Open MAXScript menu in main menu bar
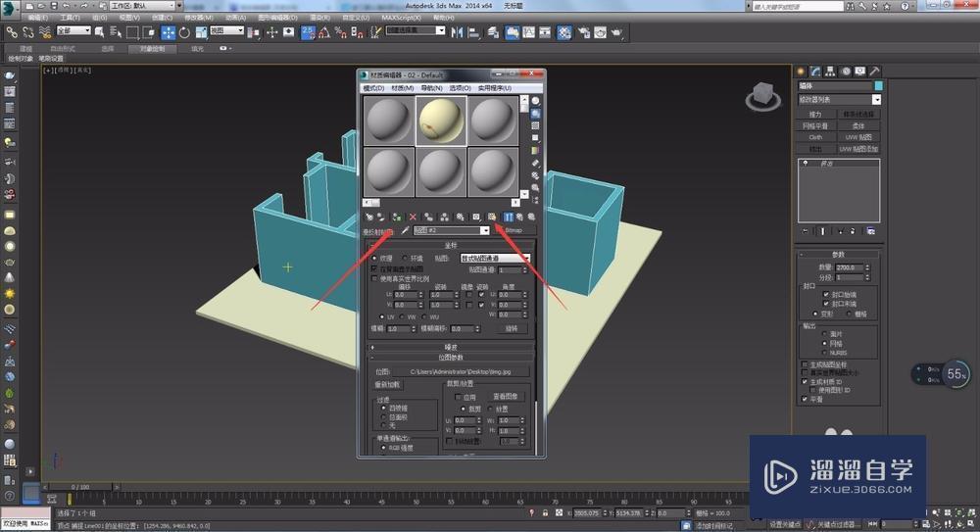The image size is (980, 532). click(x=402, y=18)
